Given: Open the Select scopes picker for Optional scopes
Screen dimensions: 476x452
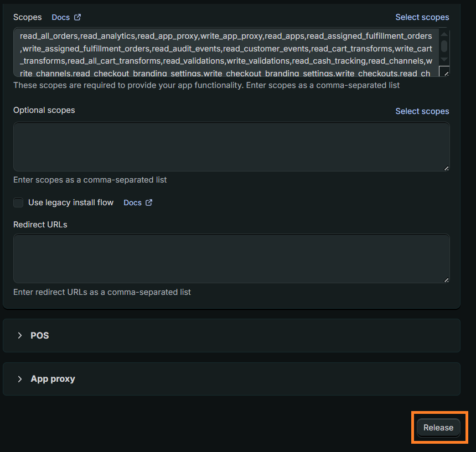Looking at the screenshot, I should (x=422, y=111).
